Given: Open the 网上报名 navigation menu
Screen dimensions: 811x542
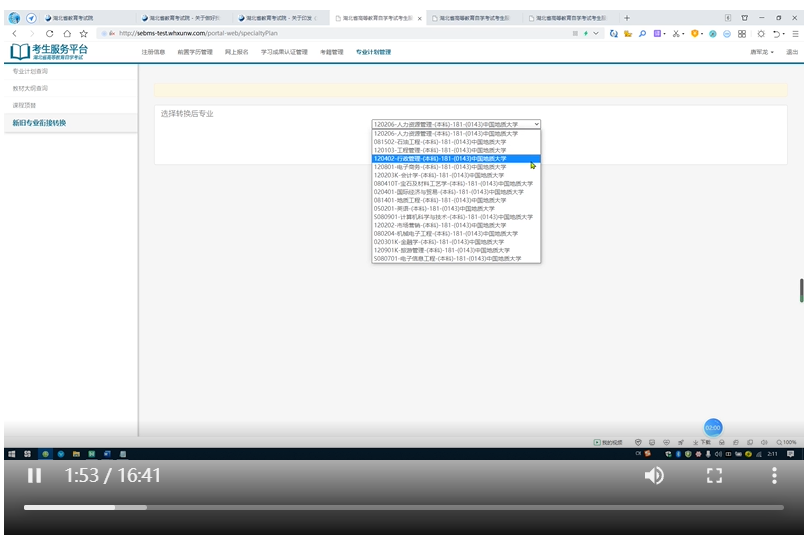Looking at the screenshot, I should point(236,52).
